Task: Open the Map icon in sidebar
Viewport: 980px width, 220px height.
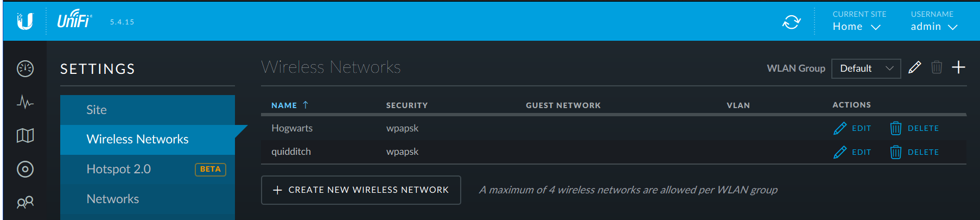Action: [x=25, y=135]
